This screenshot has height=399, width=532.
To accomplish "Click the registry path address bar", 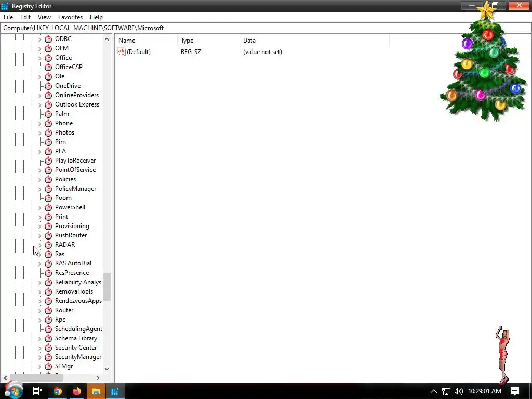I will pyautogui.click(x=266, y=28).
